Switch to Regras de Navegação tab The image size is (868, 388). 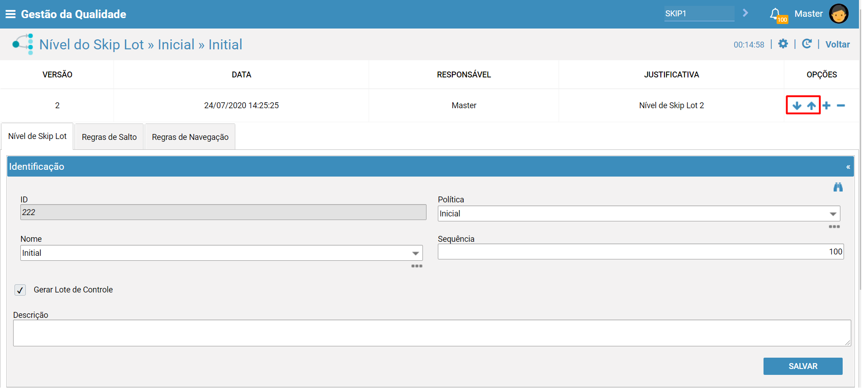190,137
